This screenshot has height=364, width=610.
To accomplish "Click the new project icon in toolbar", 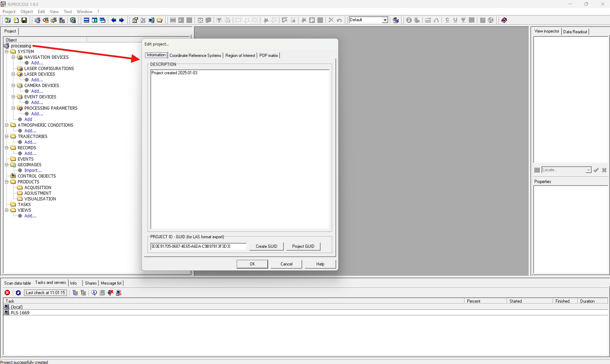I will pyautogui.click(x=16, y=20).
